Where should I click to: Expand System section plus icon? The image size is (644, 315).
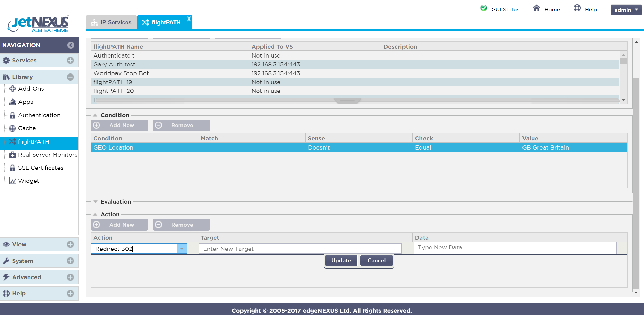70,261
